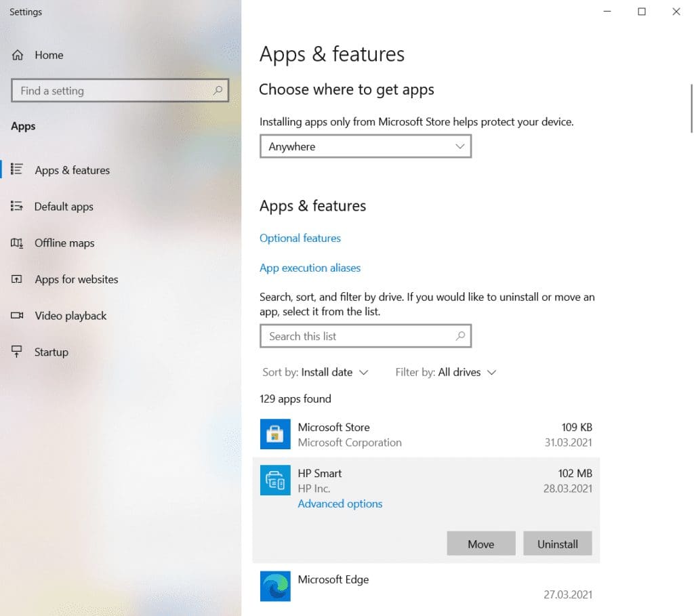This screenshot has height=616, width=694.
Task: Click the Home house icon
Action: click(x=17, y=55)
